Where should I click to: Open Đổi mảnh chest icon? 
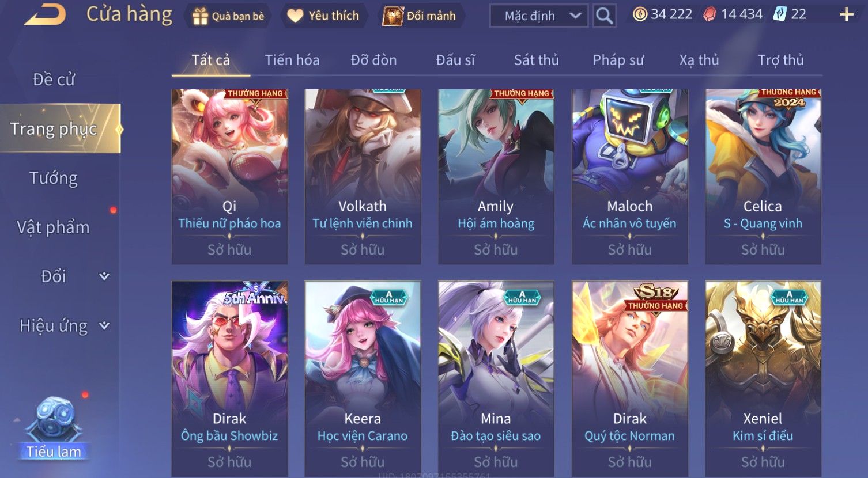(x=393, y=16)
